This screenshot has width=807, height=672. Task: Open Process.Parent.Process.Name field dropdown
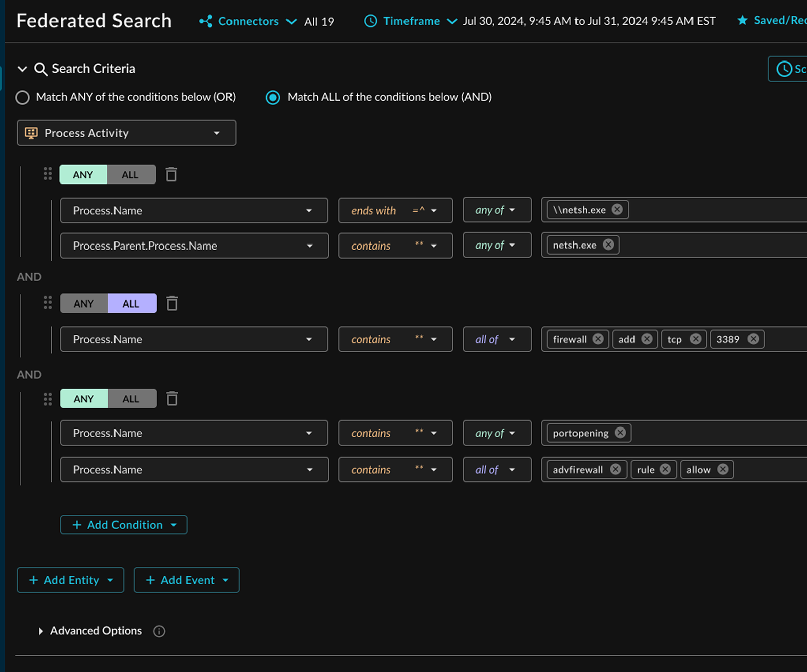click(x=194, y=246)
